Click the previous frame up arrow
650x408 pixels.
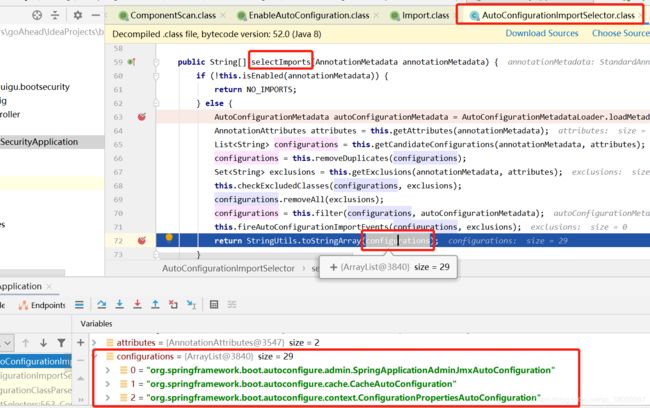click(x=26, y=343)
